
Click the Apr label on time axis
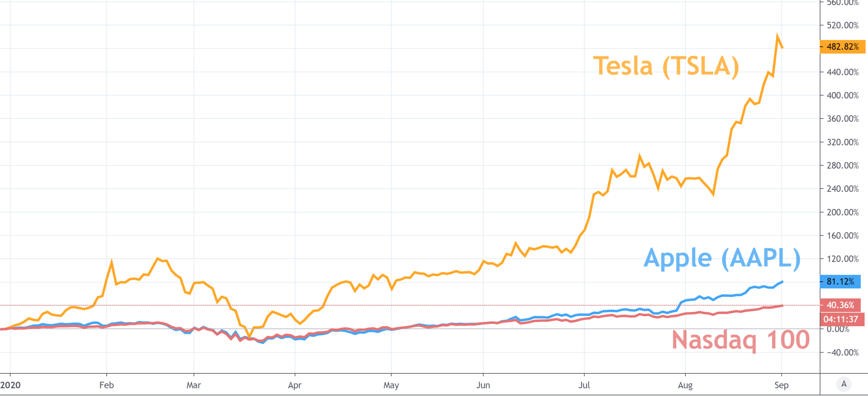[x=295, y=385]
